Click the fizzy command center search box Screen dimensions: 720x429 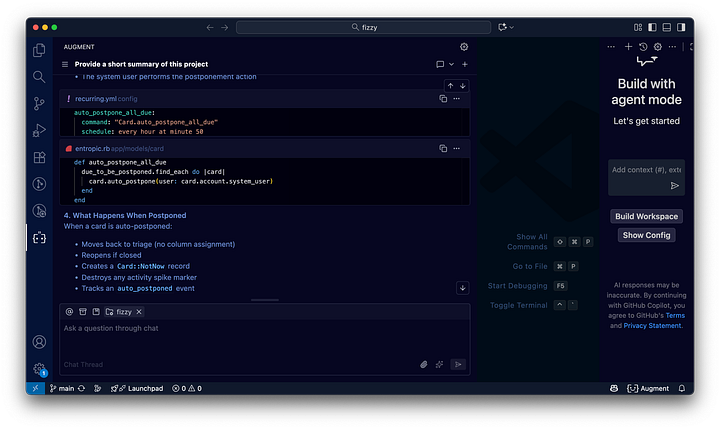[363, 28]
